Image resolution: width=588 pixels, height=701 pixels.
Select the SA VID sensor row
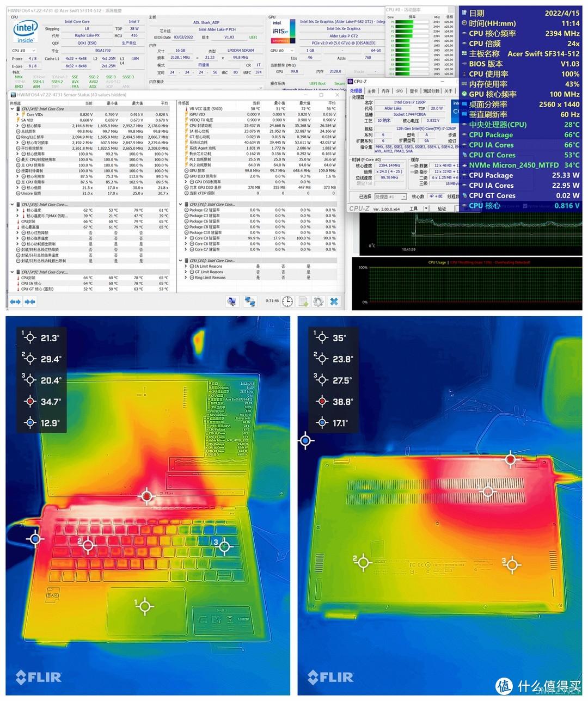point(90,120)
